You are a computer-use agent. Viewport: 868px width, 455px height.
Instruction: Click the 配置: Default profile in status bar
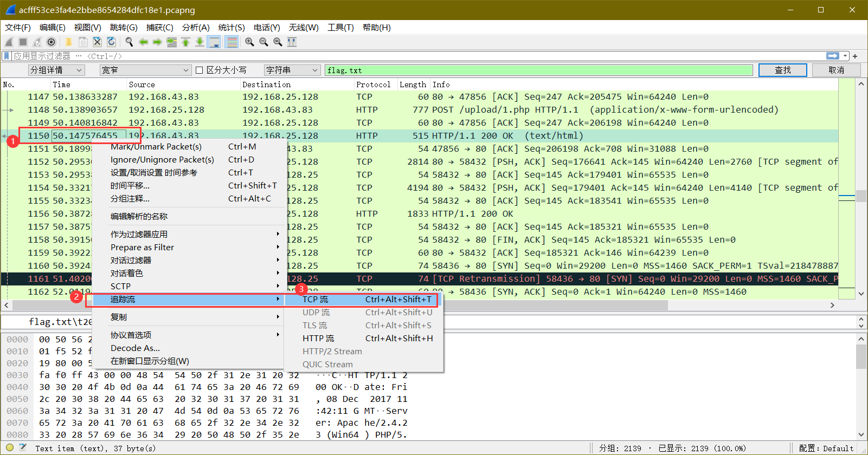(826, 448)
